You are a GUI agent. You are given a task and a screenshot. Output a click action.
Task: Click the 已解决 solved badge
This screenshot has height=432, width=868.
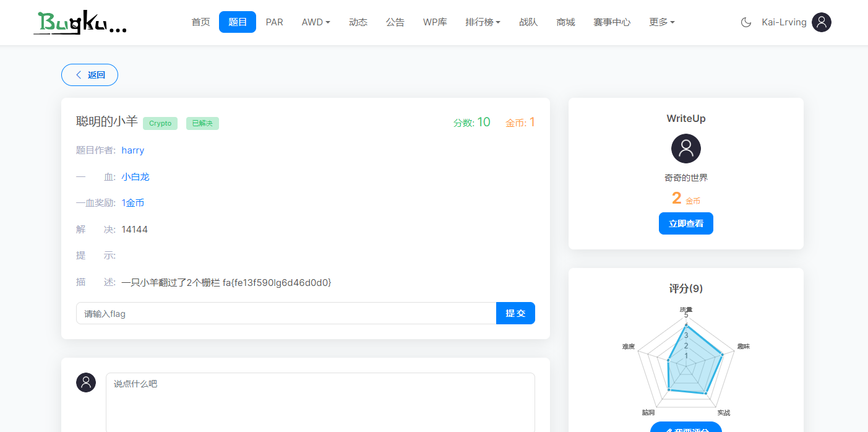202,123
